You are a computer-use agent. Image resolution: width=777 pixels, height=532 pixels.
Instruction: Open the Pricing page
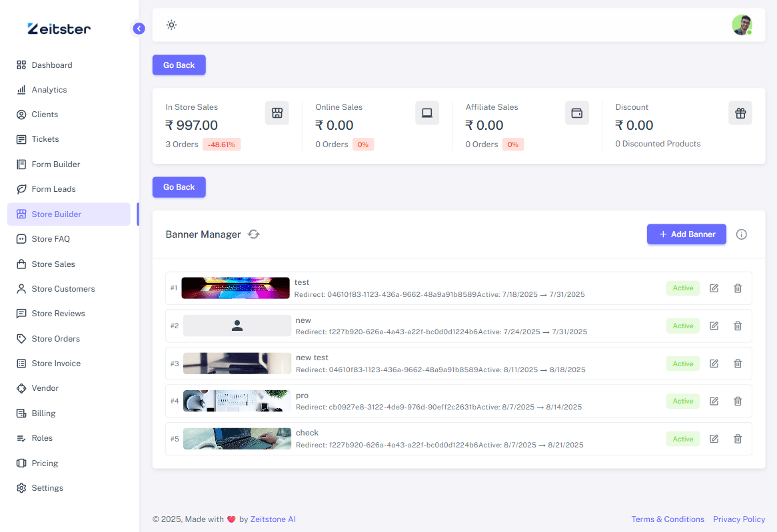click(x=69, y=463)
